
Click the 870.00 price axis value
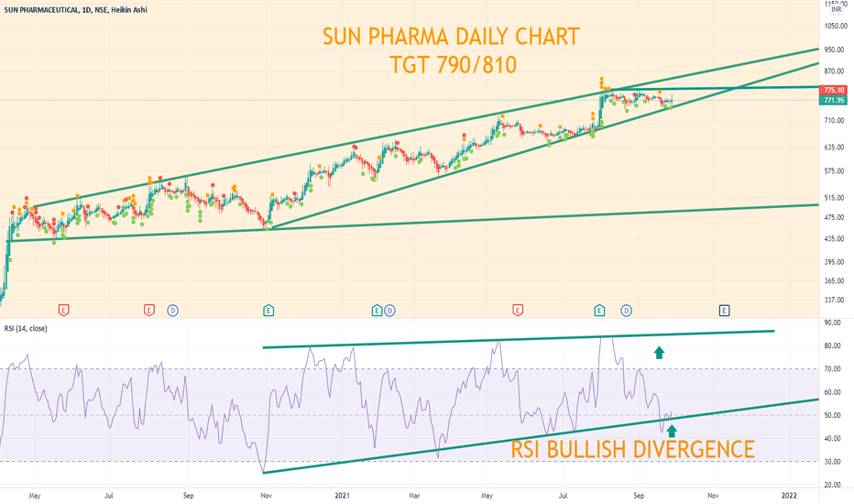834,71
